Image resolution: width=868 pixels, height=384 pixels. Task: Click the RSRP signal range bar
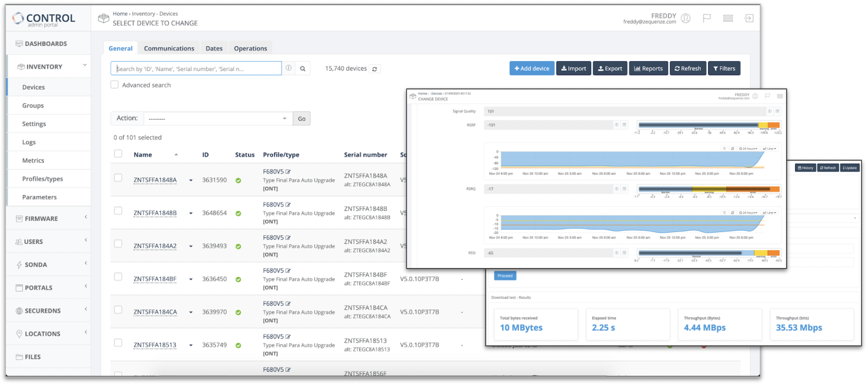click(x=708, y=125)
